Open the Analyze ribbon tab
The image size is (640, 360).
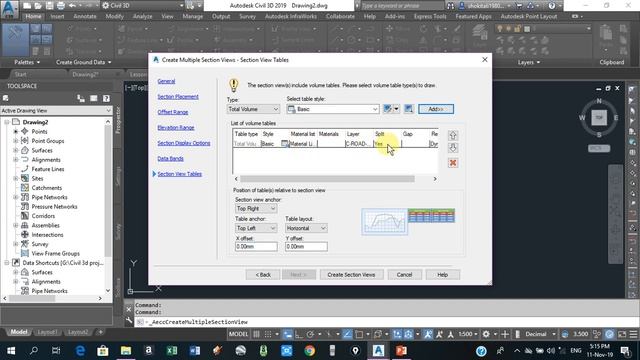pyautogui.click(x=142, y=16)
